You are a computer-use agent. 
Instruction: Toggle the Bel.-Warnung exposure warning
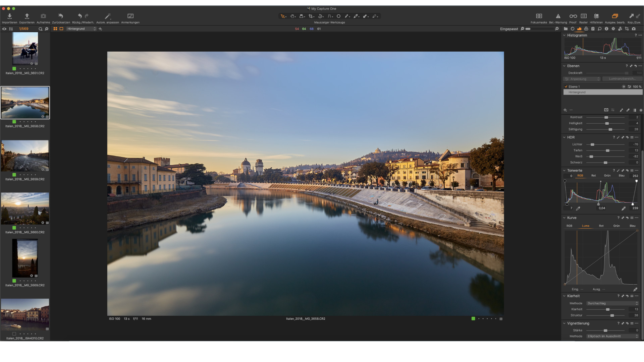click(x=558, y=16)
